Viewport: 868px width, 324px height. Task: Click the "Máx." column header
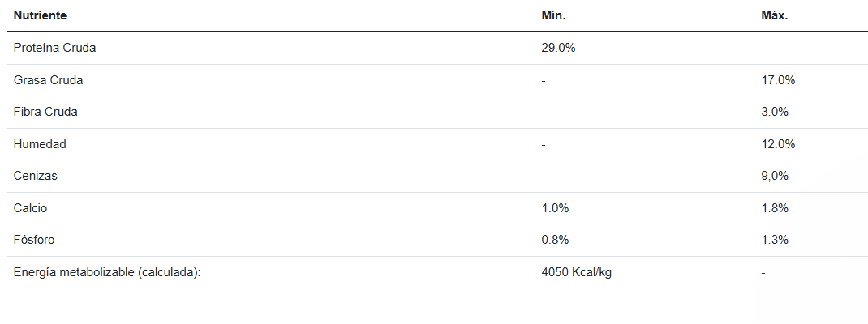point(775,15)
